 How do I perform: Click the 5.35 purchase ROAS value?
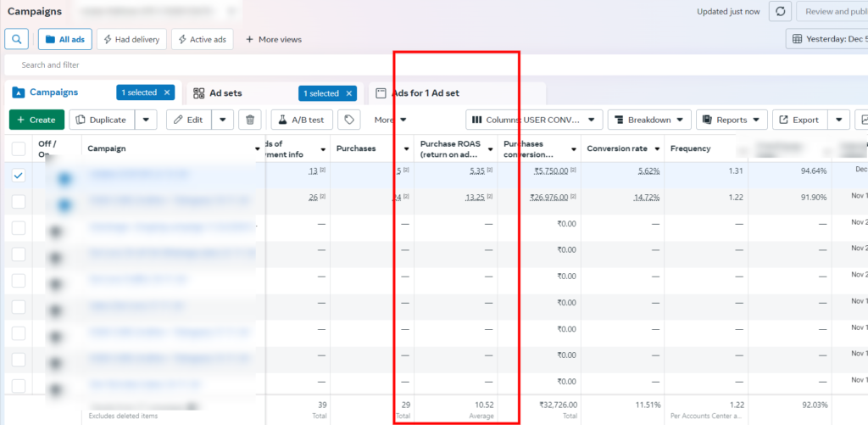click(477, 171)
